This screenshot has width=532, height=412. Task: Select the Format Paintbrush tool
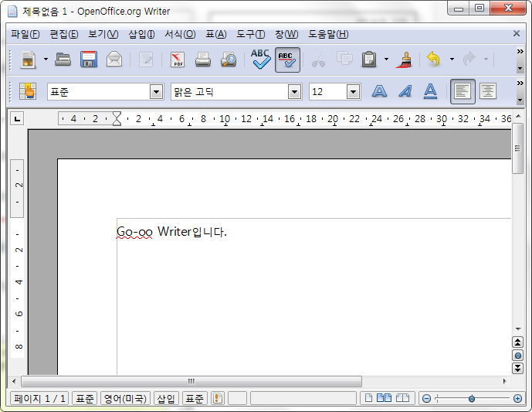pos(404,60)
